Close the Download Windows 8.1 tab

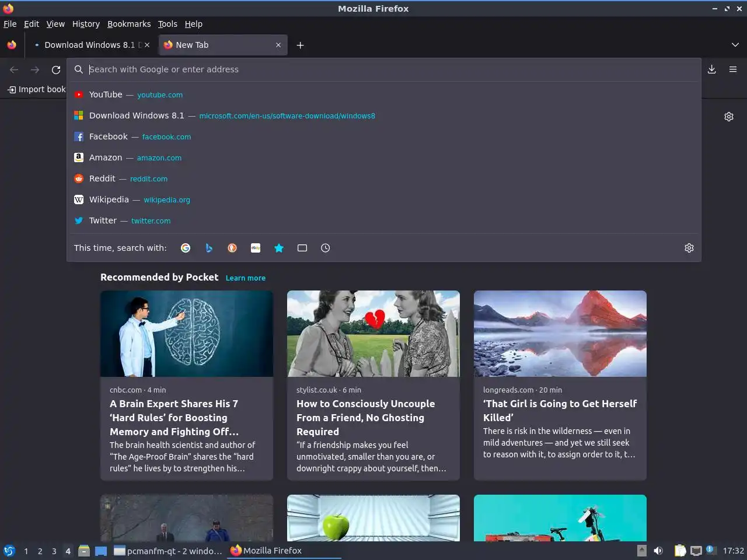click(147, 45)
